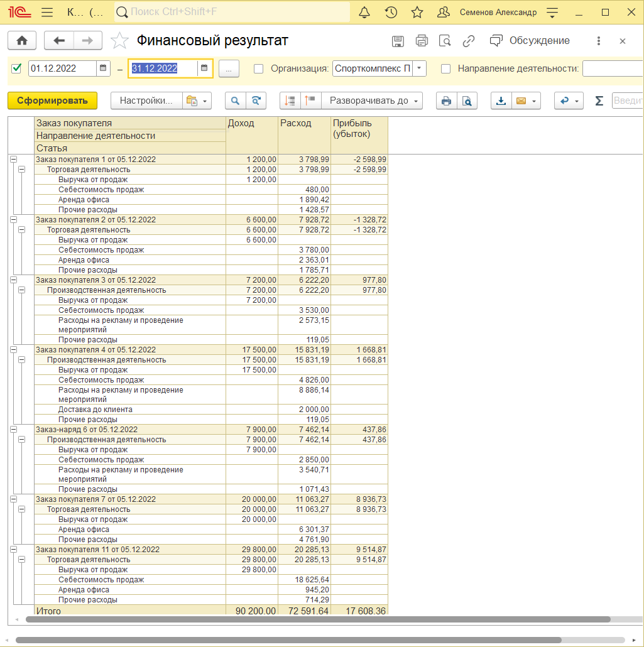
Task: Navigate back with left arrow
Action: coord(58,40)
